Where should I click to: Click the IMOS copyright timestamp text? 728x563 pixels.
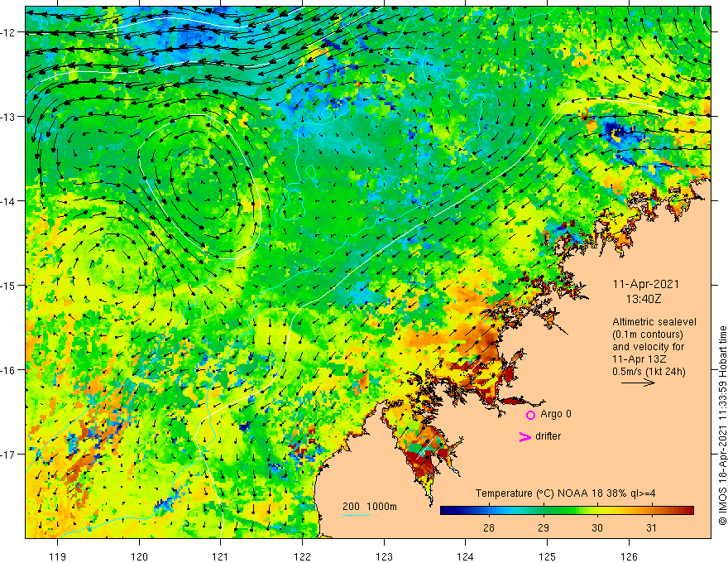tap(722, 426)
